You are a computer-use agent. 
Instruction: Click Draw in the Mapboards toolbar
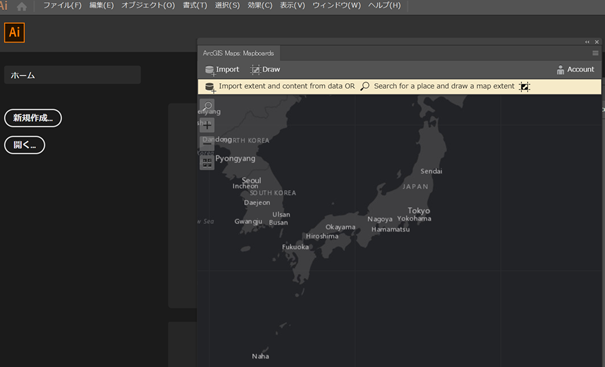coord(265,69)
